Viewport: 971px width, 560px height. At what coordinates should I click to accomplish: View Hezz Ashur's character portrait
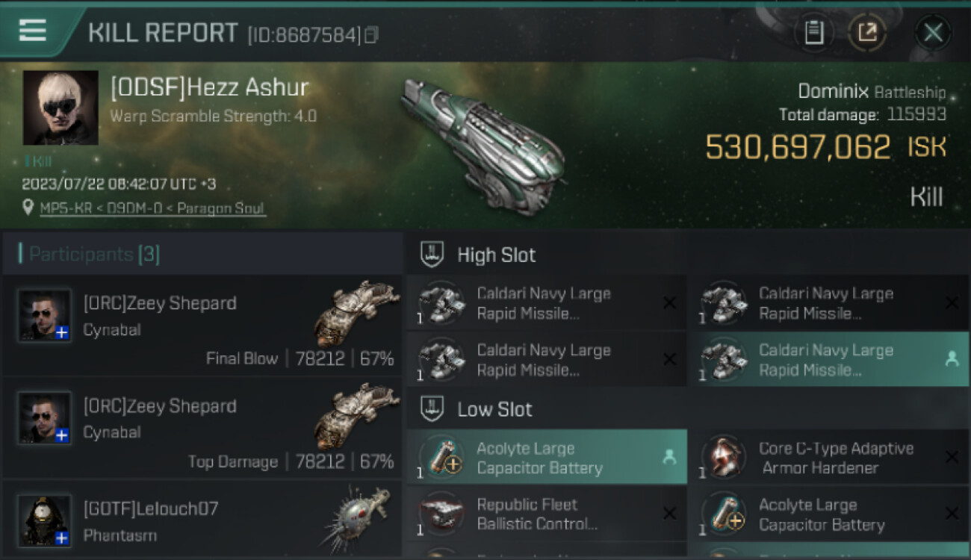pos(61,108)
